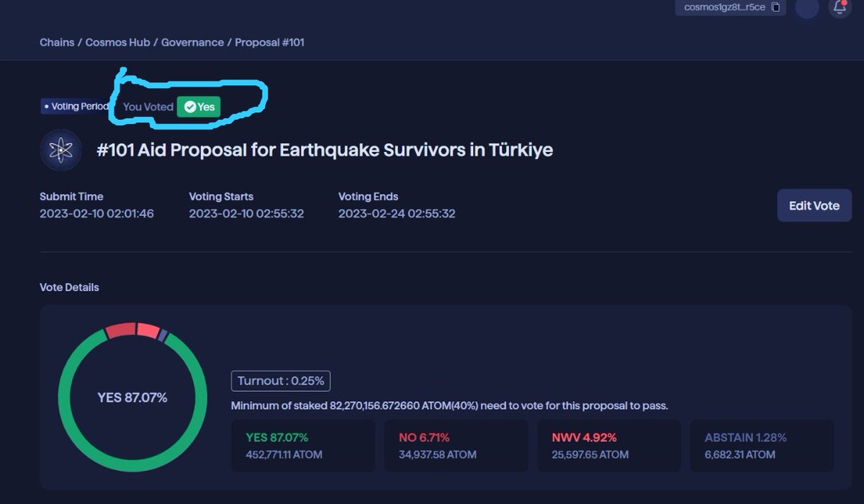The height and width of the screenshot is (504, 864).
Task: Switch to Governance via the breadcrumb
Action: coord(192,42)
